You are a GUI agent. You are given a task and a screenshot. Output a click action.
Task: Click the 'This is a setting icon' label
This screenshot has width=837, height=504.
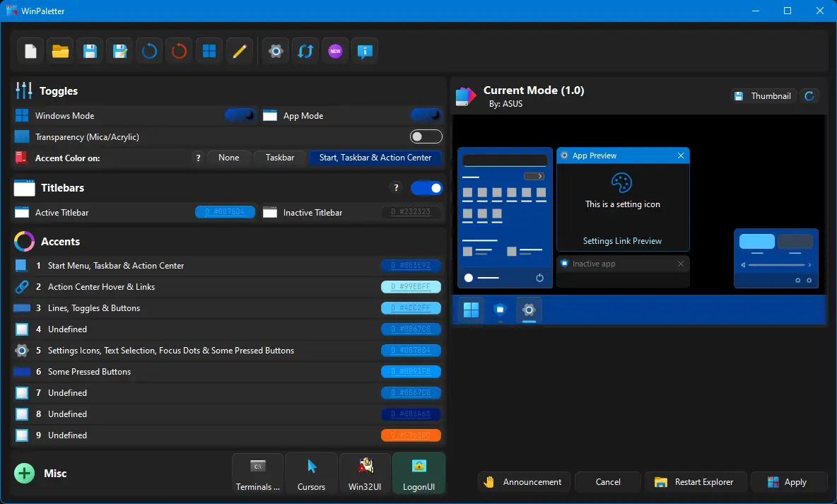pos(622,204)
